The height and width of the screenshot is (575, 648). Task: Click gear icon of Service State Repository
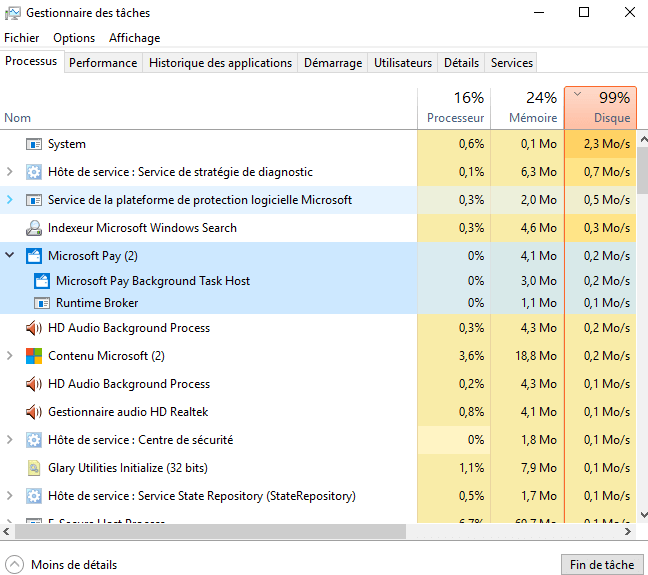[x=33, y=496]
